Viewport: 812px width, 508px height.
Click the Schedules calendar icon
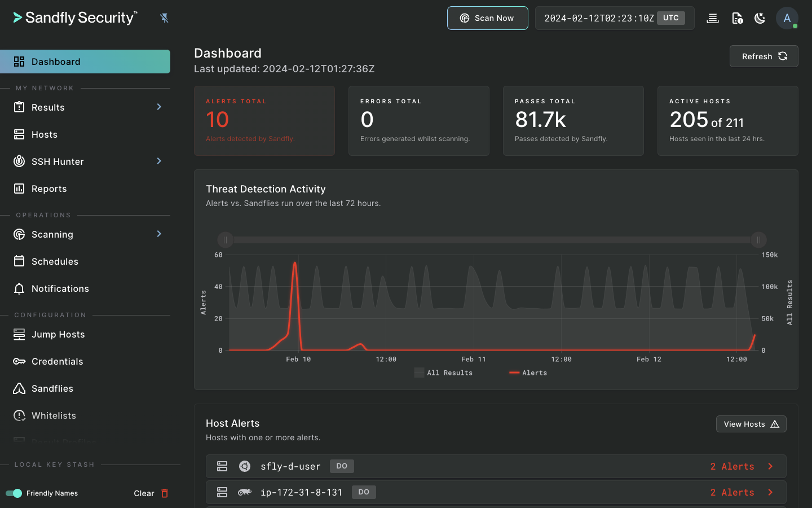(19, 261)
